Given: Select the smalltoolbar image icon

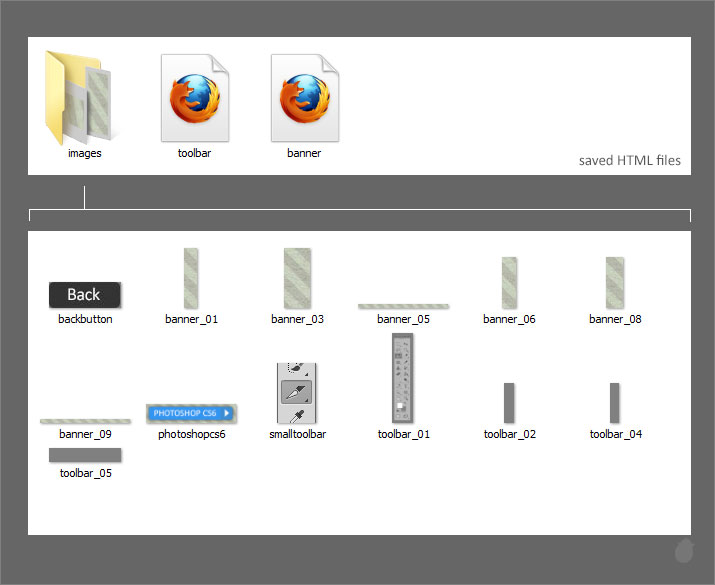Looking at the screenshot, I should click(296, 393).
